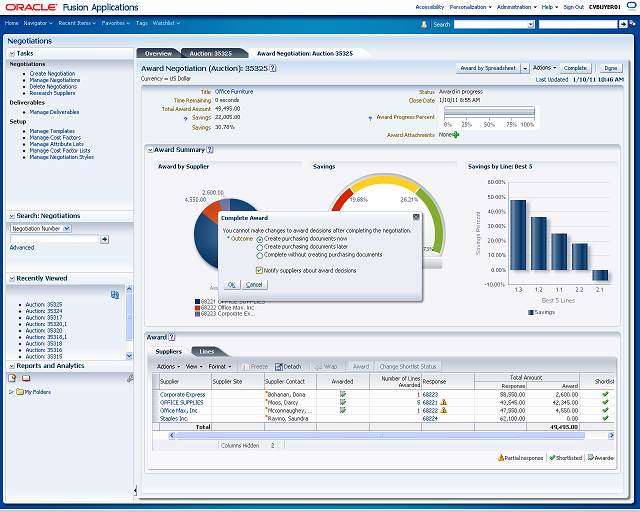Click the table horizontal scrollbar
Image resolution: width=640 pixels, height=512 pixels.
point(380,436)
